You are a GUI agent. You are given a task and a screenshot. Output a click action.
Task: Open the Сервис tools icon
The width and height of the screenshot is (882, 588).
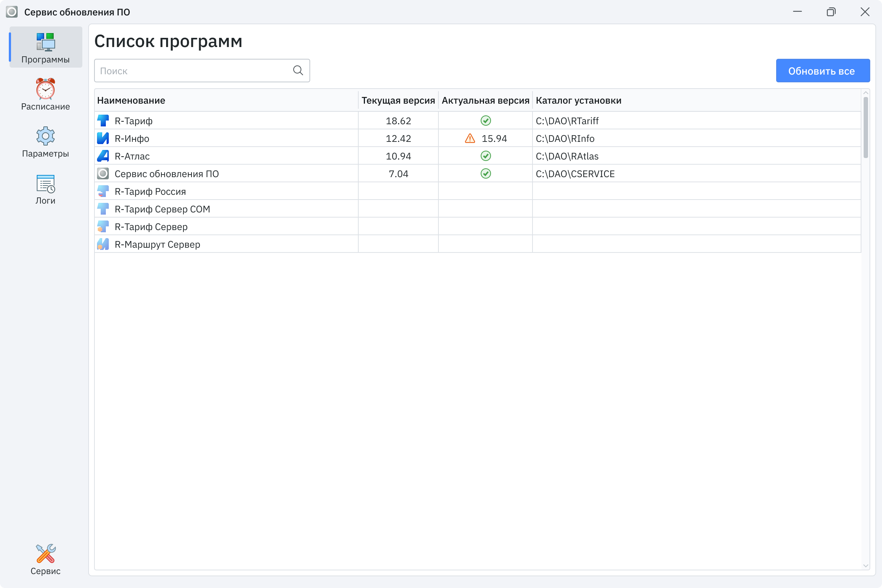coord(46,553)
